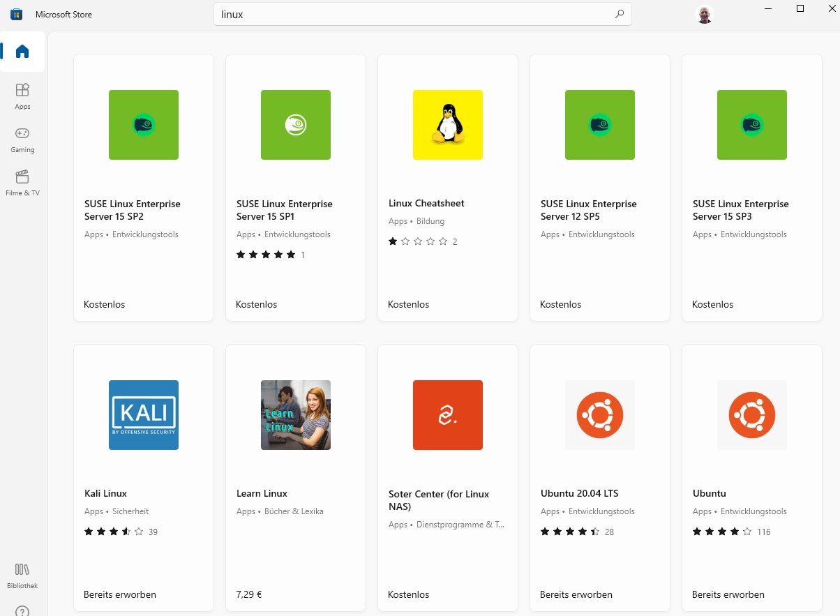Click the Learn Linux title text
Screen dimensions: 840x616
[262, 493]
